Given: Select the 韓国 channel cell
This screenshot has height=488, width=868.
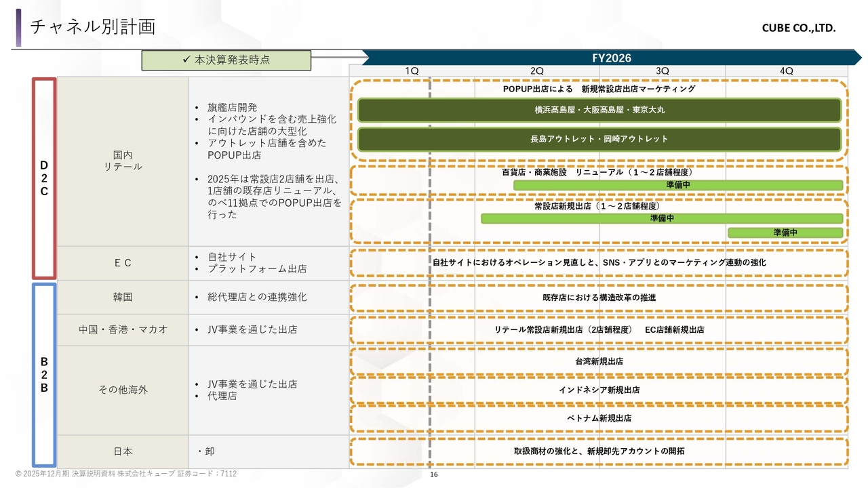Looking at the screenshot, I should (x=123, y=297).
